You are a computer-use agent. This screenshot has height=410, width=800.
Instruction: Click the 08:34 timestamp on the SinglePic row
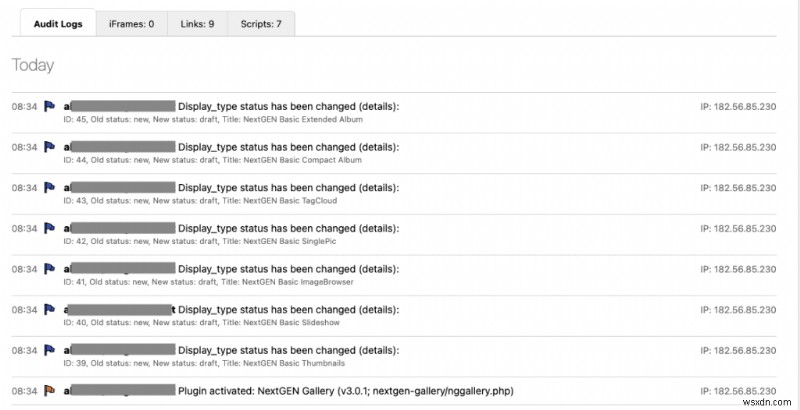point(24,228)
